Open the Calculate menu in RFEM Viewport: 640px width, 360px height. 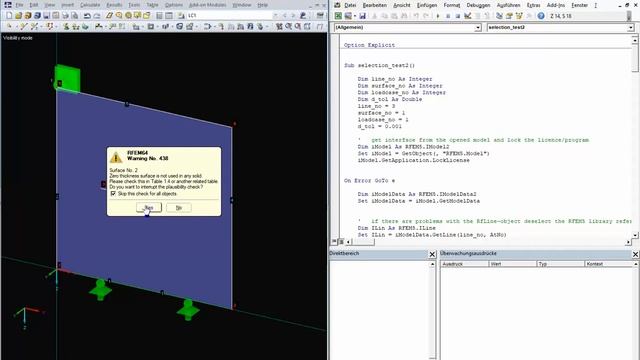tap(90, 5)
